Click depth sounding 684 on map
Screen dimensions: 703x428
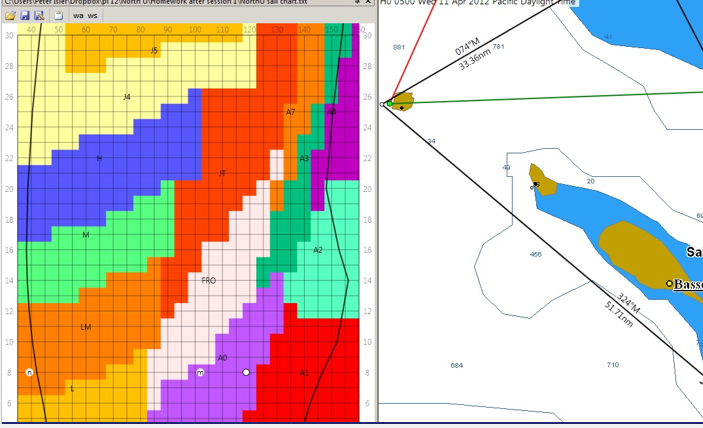[x=456, y=365]
